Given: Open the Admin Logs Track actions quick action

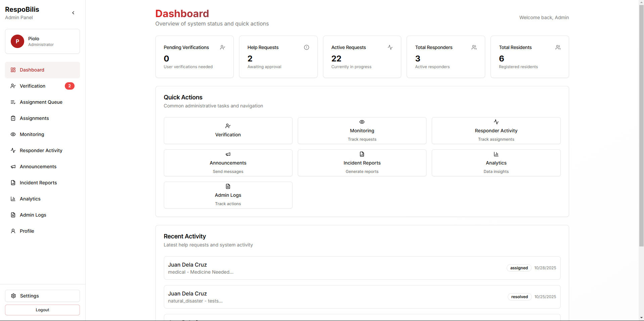Looking at the screenshot, I should [228, 195].
